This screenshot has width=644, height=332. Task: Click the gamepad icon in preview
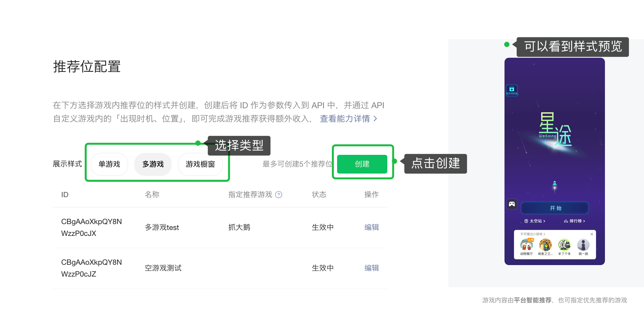(x=512, y=204)
